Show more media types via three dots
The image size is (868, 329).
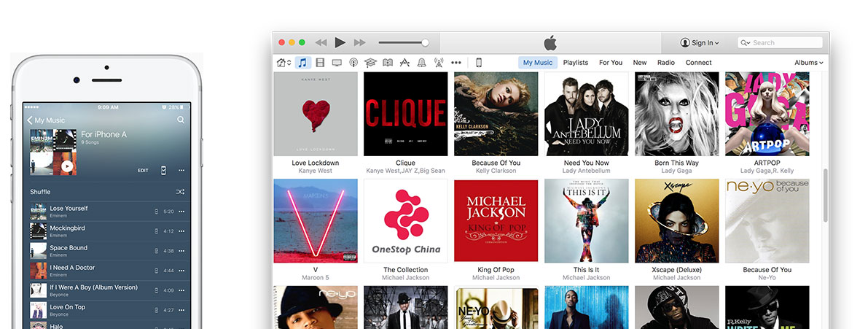pos(456,63)
